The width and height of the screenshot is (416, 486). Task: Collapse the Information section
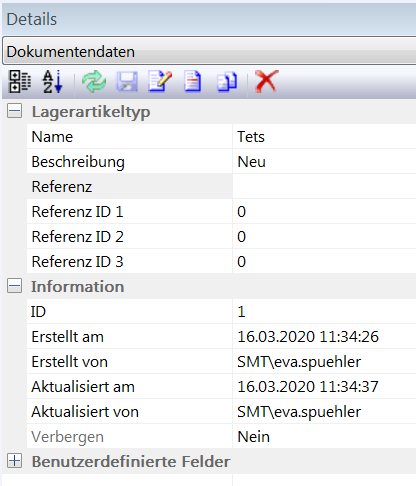point(14,286)
